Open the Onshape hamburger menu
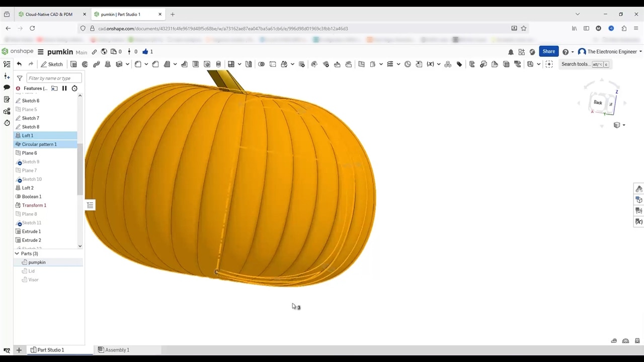 pos(41,52)
